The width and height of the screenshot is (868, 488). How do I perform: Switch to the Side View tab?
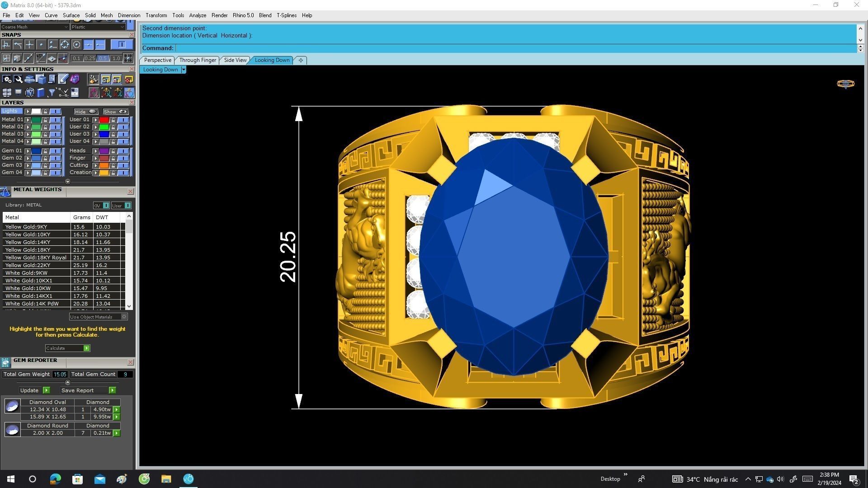pyautogui.click(x=235, y=60)
